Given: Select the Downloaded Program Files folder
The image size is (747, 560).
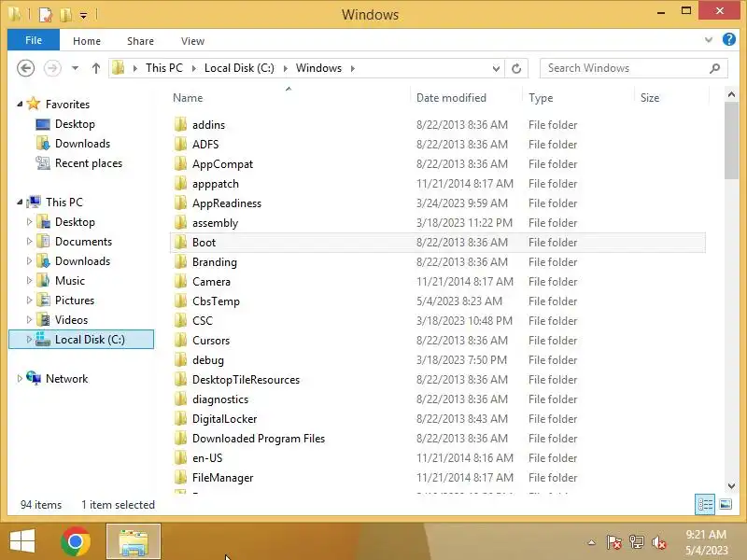Looking at the screenshot, I should coord(259,438).
